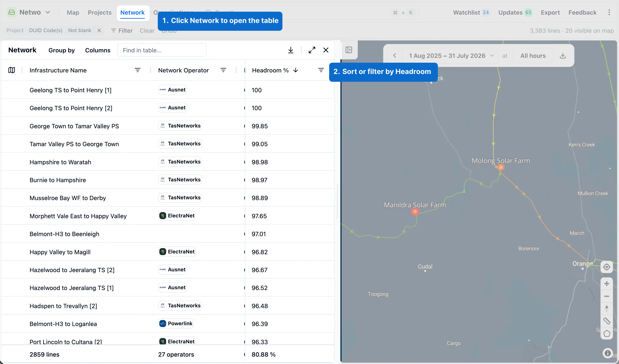Click the 2859 lines summary
619x364 pixels.
click(x=44, y=354)
